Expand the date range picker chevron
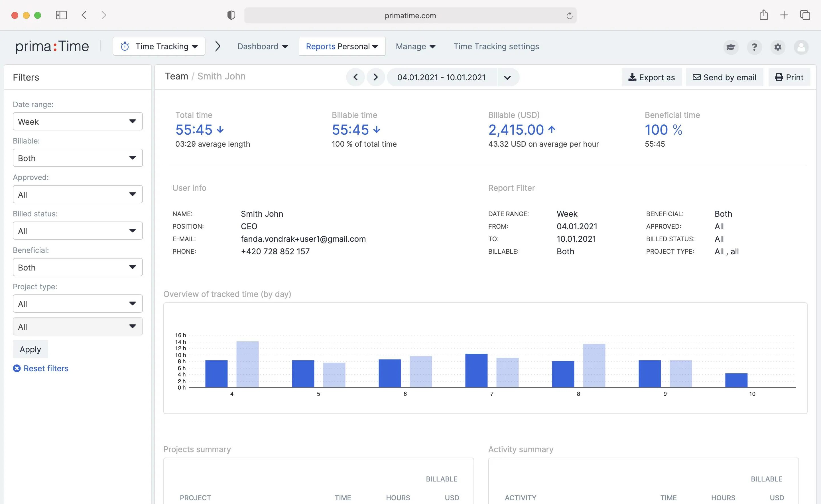 point(507,78)
